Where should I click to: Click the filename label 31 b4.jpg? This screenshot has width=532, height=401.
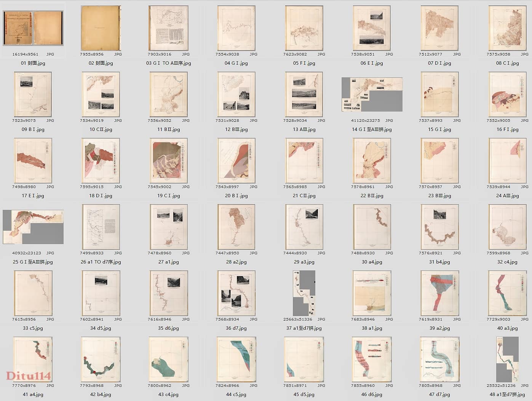tap(439, 262)
